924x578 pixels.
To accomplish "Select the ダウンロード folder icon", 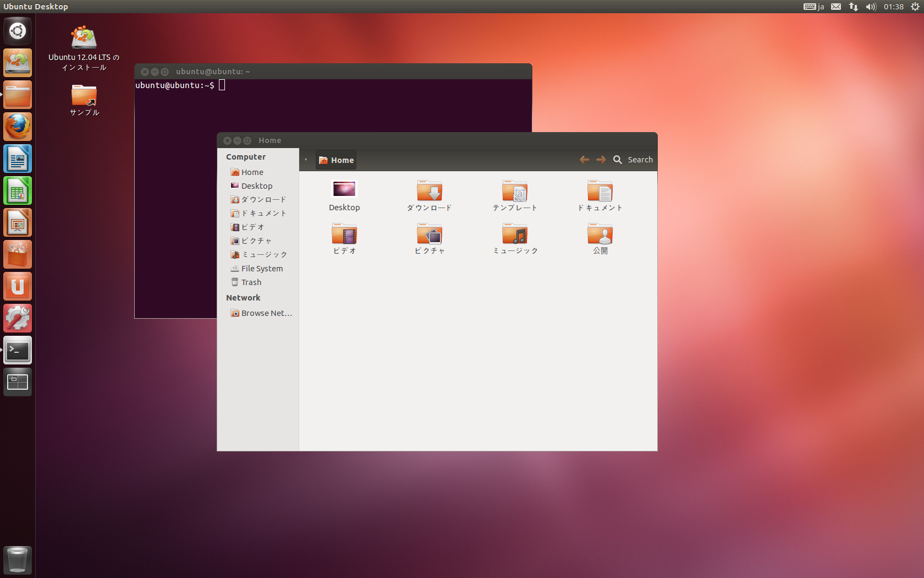I will tap(430, 195).
